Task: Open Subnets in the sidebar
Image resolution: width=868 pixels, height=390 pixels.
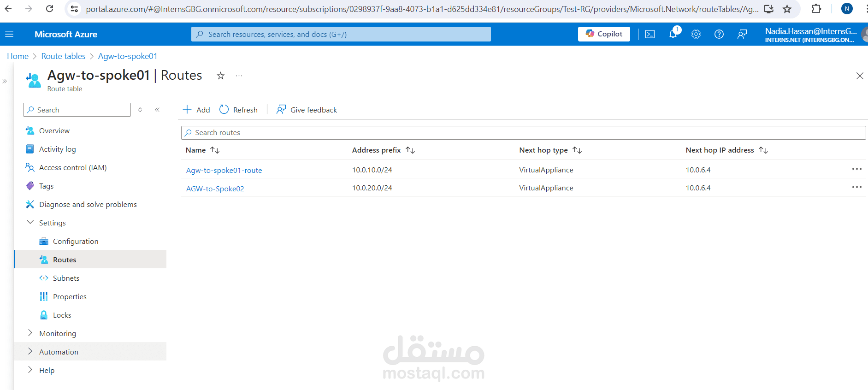Action: pos(66,278)
